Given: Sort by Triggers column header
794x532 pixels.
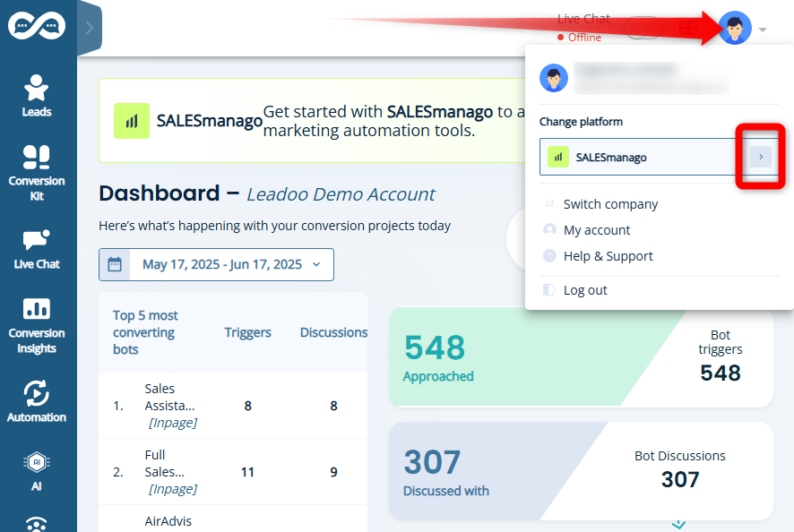Looking at the screenshot, I should point(247,332).
